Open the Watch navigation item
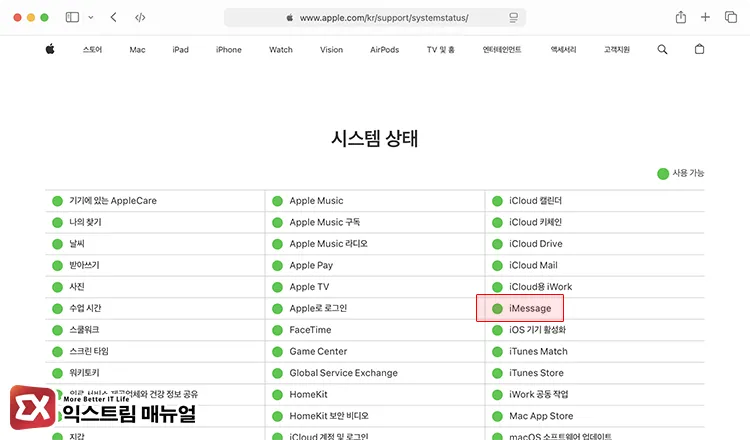Screen dimensions: 750x440 pos(281,49)
